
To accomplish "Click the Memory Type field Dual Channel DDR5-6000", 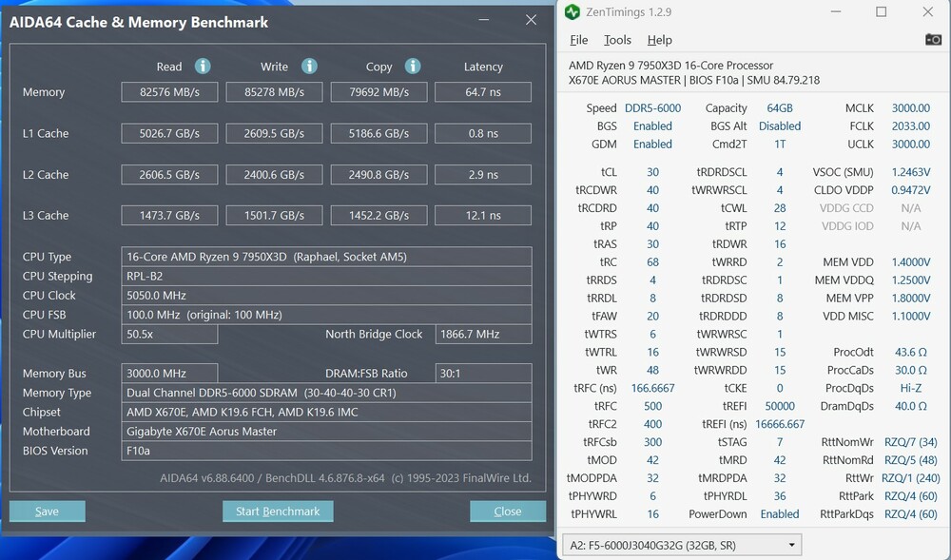I will 326,393.
